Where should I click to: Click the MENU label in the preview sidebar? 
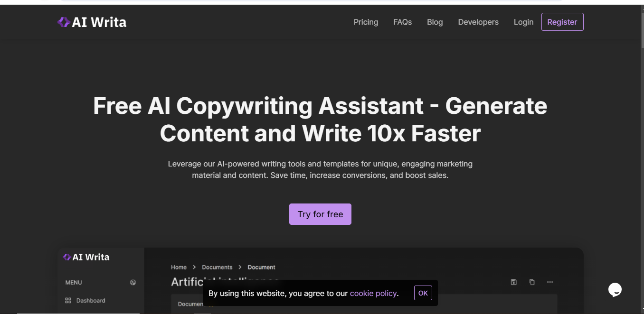[74, 282]
